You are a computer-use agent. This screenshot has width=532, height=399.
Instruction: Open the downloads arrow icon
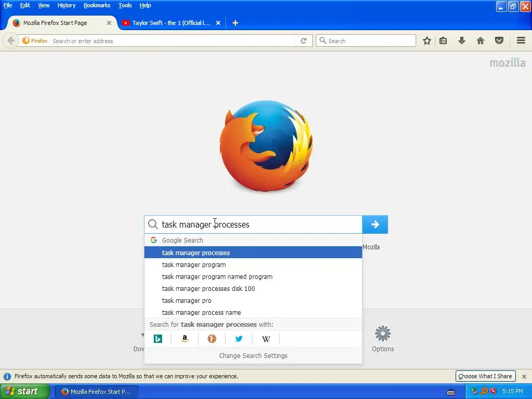(461, 41)
